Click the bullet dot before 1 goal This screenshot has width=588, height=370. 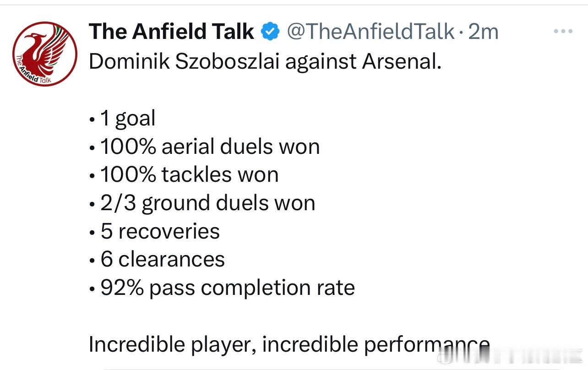[x=92, y=120]
